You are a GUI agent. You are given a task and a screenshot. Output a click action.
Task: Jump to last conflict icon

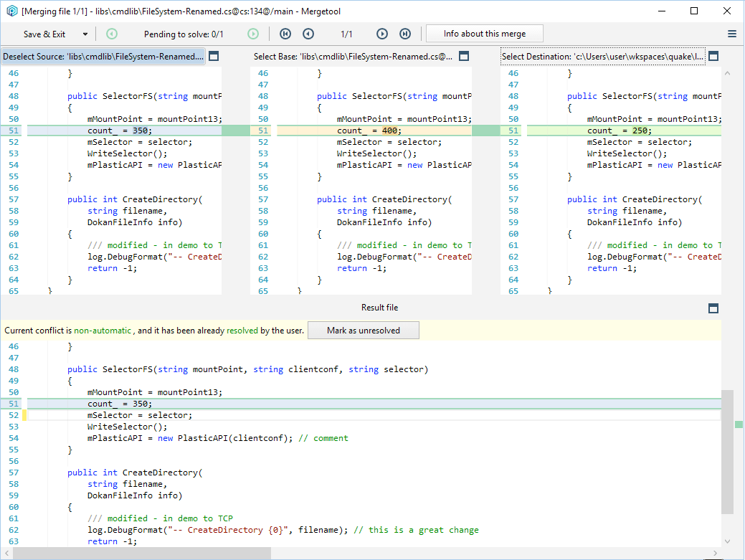point(405,34)
